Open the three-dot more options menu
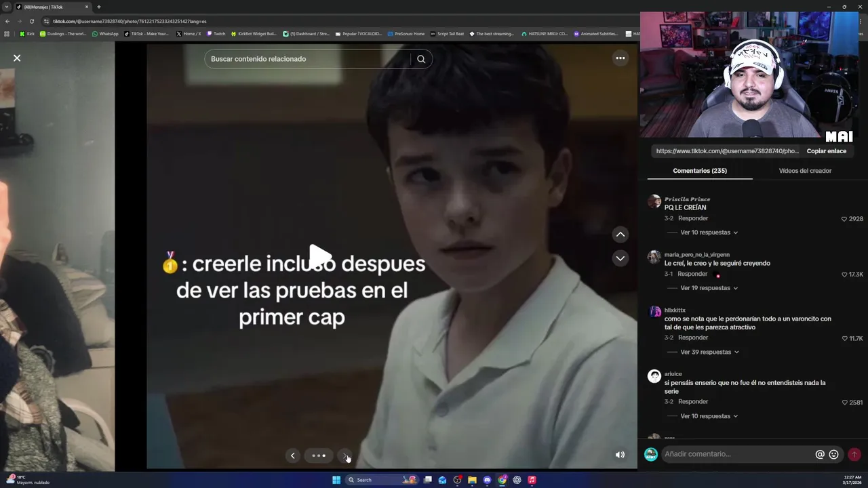Screen dimensions: 868x488 pos(620,58)
